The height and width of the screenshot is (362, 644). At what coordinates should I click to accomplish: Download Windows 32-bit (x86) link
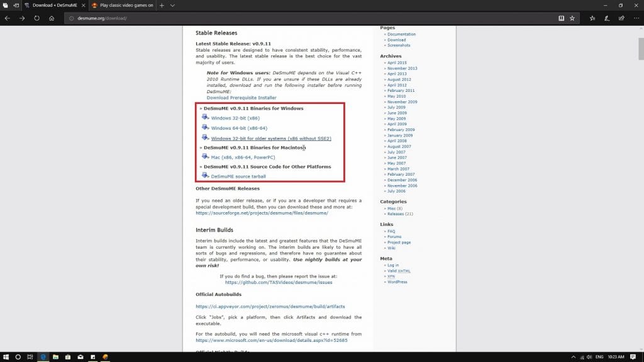pos(235,118)
